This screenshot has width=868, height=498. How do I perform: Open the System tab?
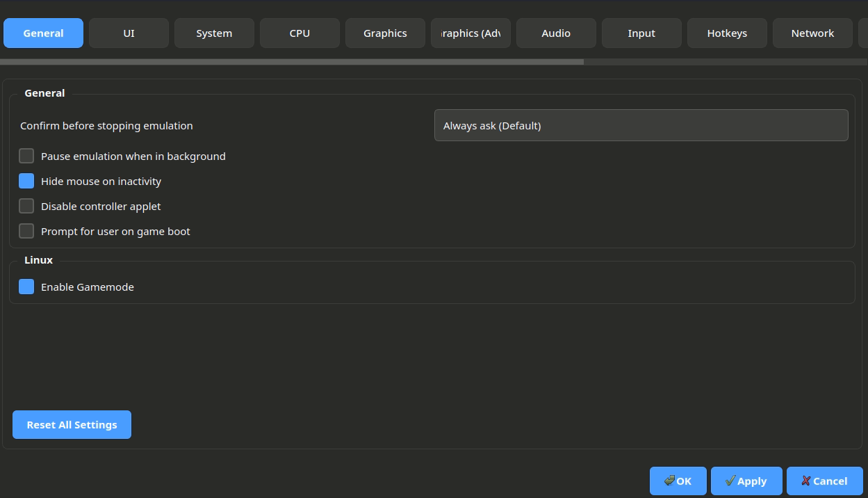[x=214, y=33]
